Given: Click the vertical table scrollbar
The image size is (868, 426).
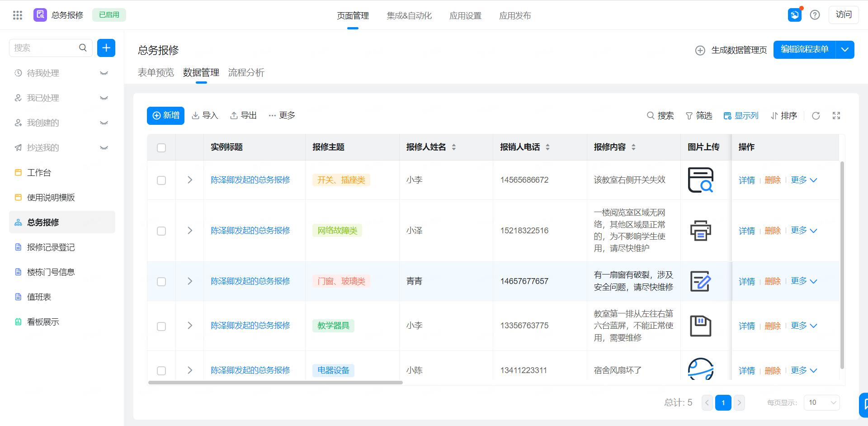Looking at the screenshot, I should 842,265.
